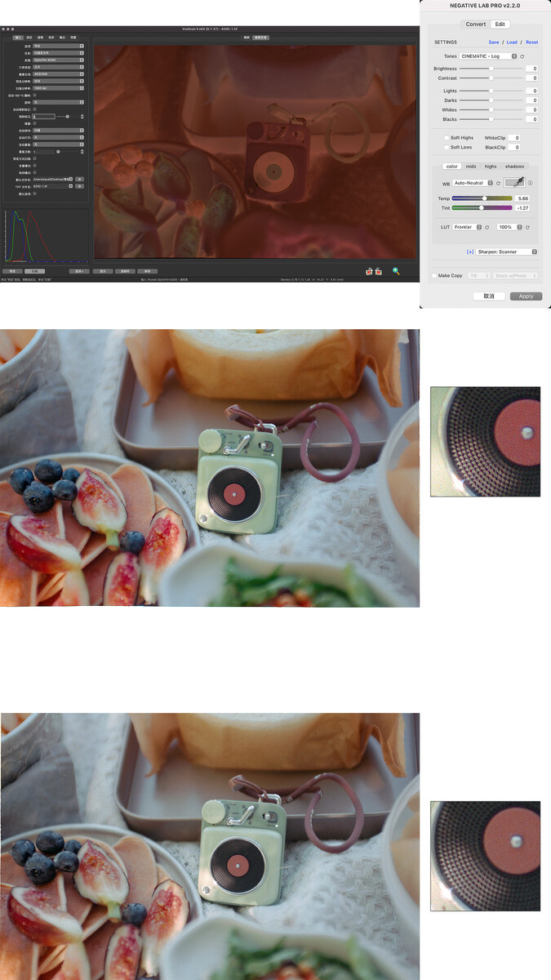Enable Soft Lows checkbox
551x980 pixels.
(446, 148)
